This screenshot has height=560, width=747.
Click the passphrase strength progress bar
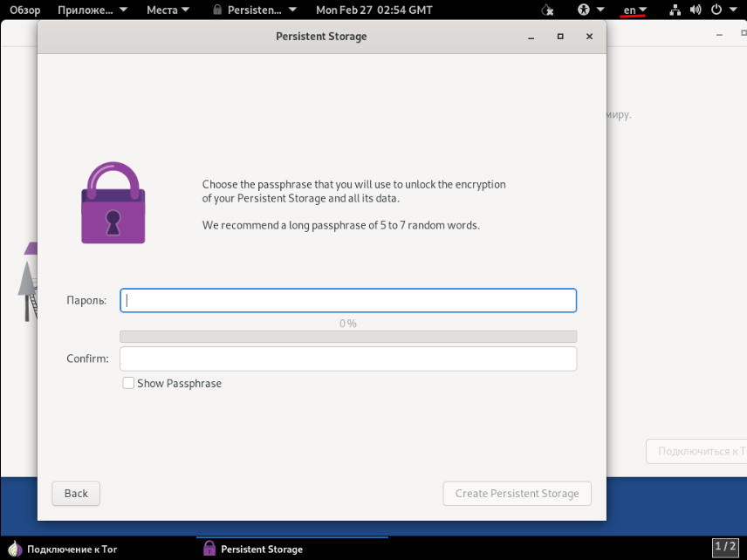(x=347, y=337)
